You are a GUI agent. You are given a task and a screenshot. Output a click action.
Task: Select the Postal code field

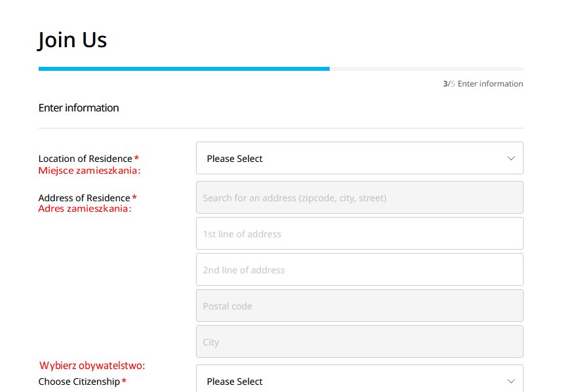click(360, 305)
